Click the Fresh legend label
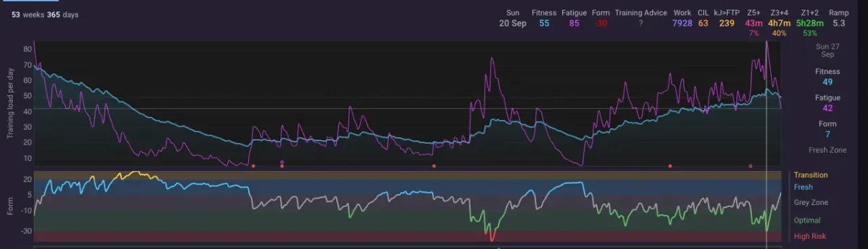 803,187
